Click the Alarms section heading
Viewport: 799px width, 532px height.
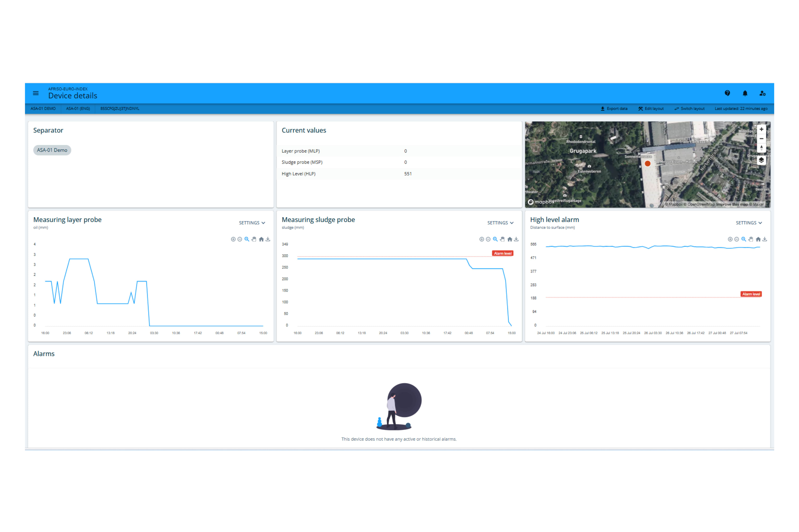pos(44,353)
